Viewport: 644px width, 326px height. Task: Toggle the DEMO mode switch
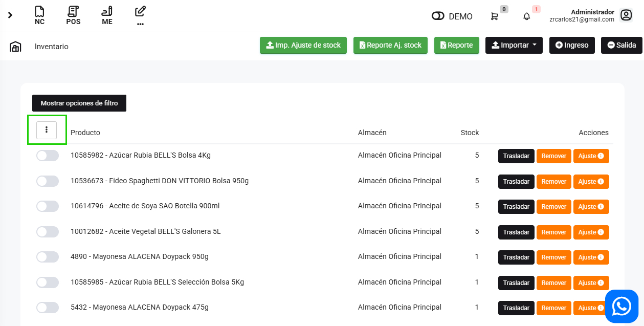[438, 16]
